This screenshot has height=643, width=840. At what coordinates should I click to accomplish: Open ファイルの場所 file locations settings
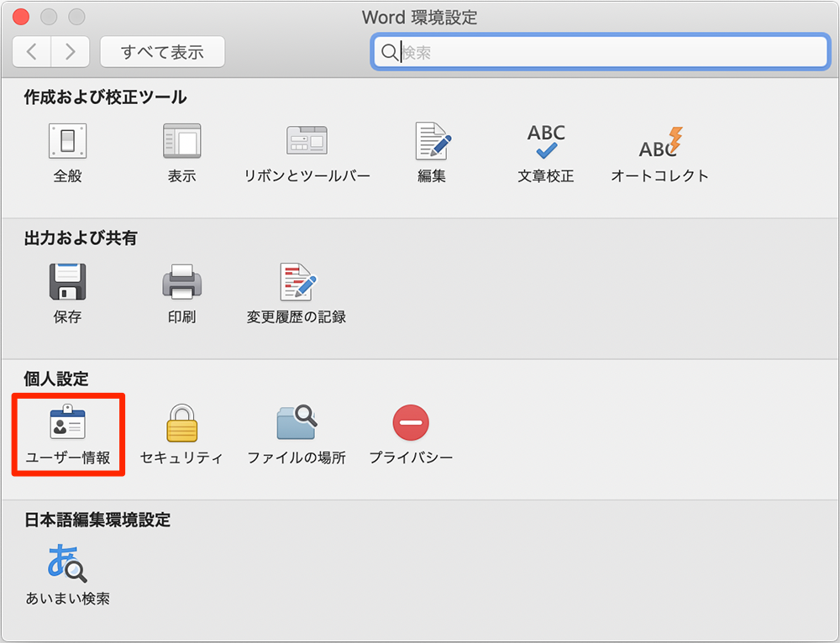pos(297,435)
